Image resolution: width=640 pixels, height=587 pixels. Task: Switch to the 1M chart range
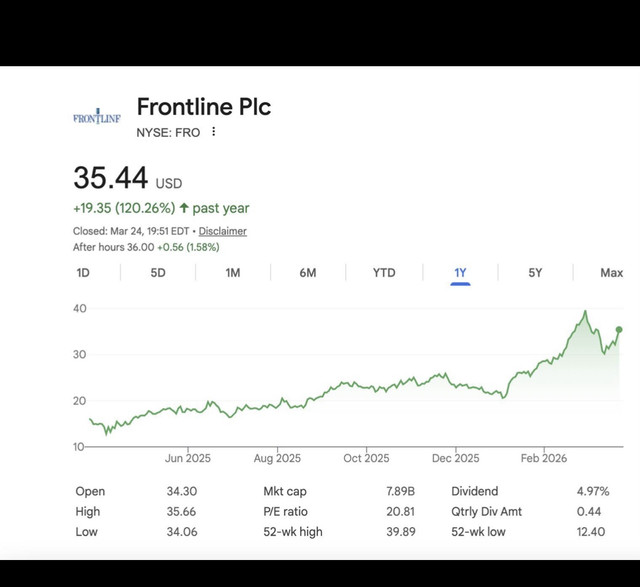pyautogui.click(x=233, y=273)
